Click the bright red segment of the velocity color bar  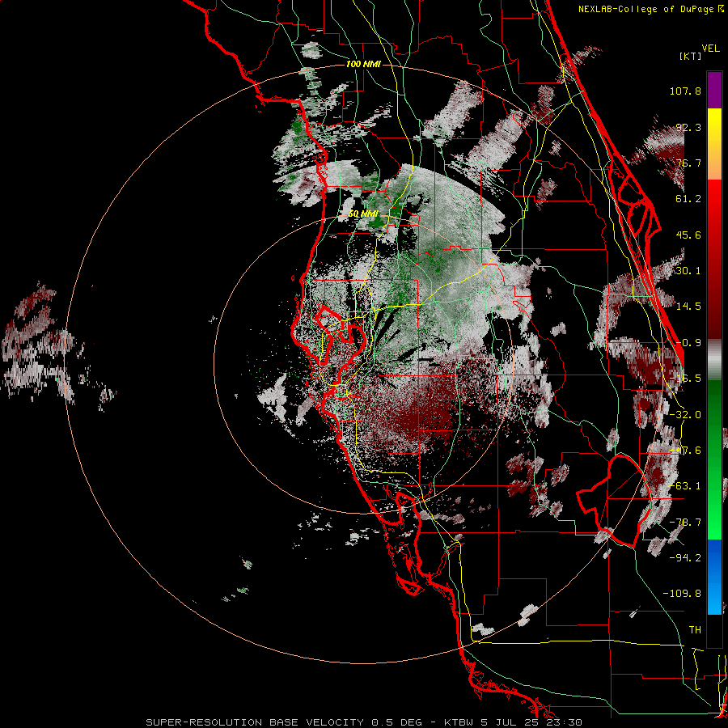click(714, 206)
